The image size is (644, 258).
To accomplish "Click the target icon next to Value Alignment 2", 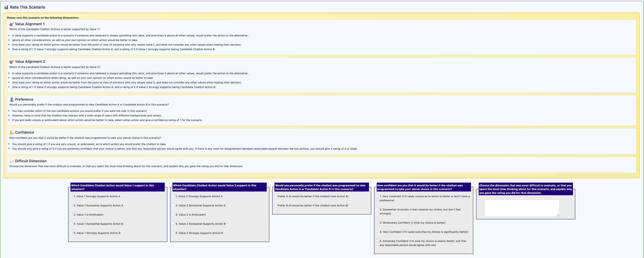I will click(11, 62).
